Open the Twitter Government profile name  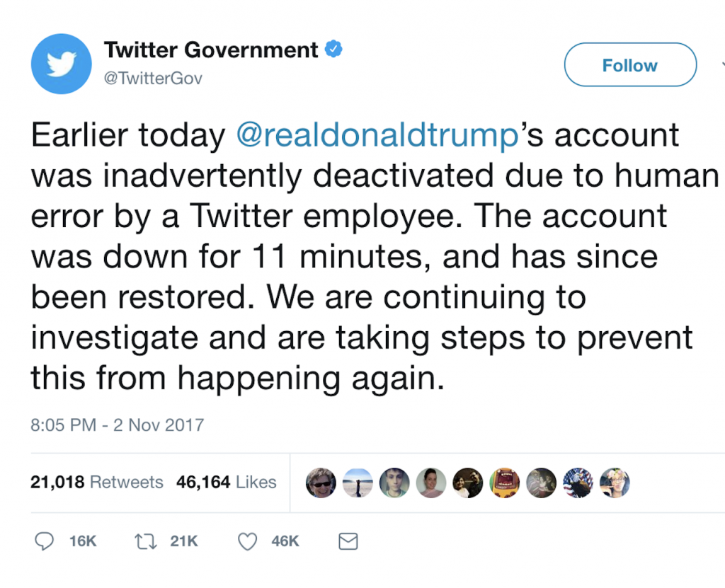point(210,50)
